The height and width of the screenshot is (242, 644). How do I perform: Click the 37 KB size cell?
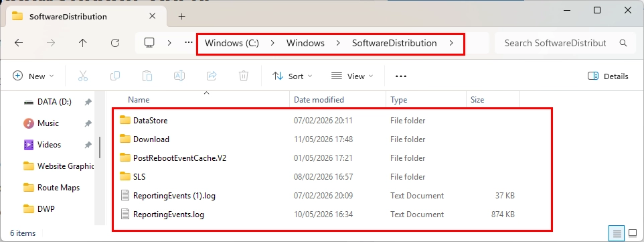pos(505,196)
